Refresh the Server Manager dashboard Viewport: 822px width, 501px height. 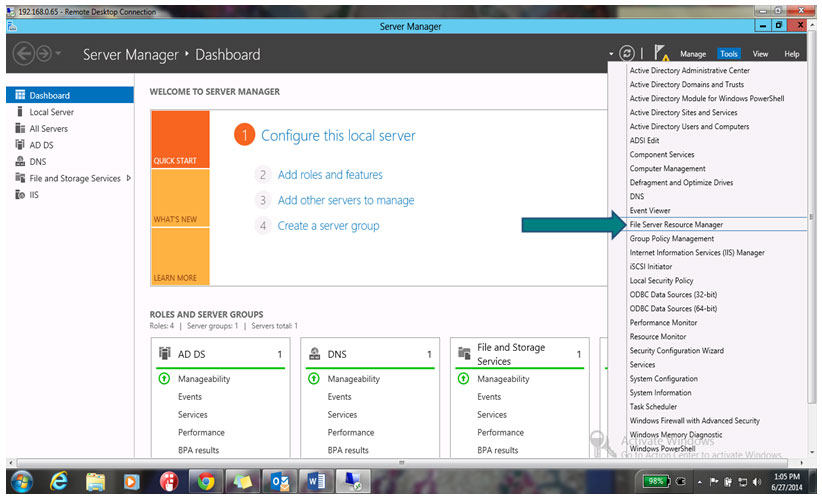626,53
